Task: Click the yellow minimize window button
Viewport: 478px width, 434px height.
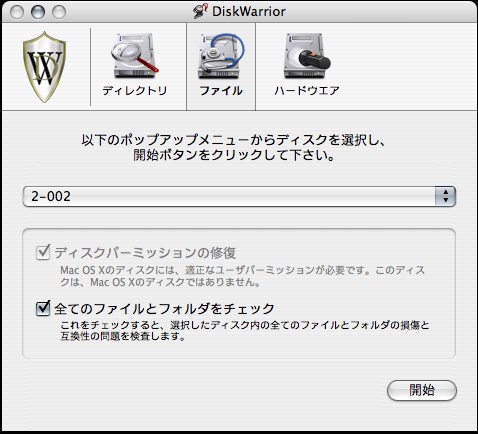Action: (x=38, y=12)
